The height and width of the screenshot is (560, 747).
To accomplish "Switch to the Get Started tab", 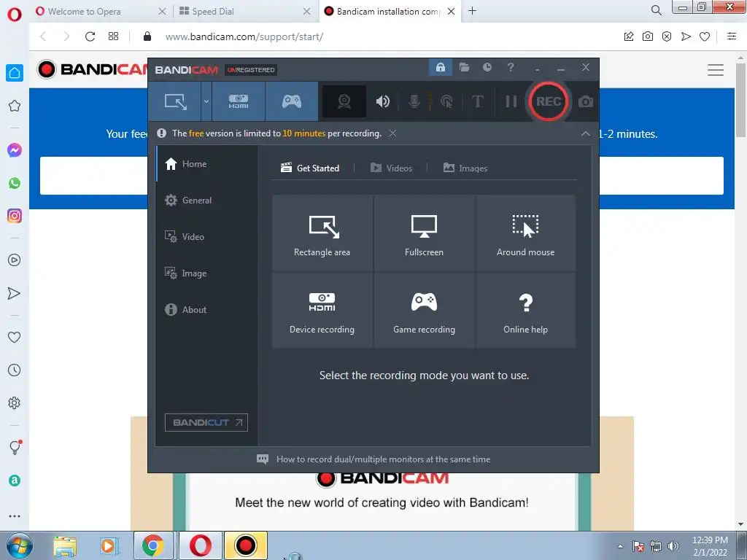I will click(x=310, y=168).
